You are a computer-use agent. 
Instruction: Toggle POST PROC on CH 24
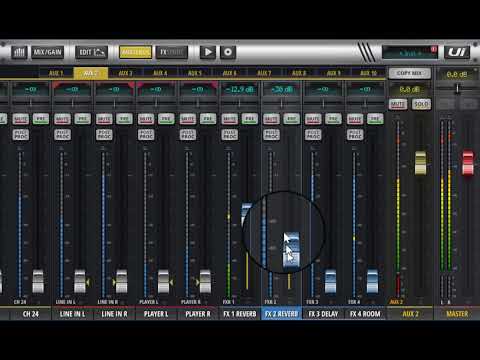[21, 135]
